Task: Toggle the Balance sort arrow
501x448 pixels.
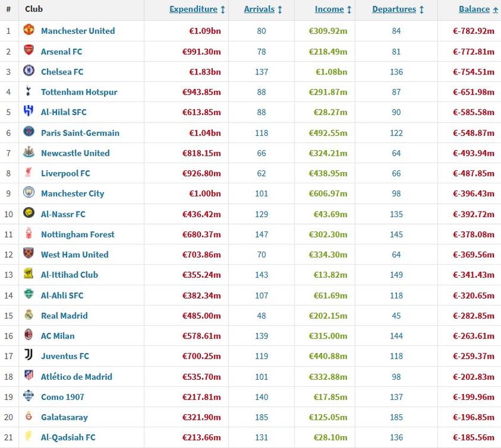Action: [495, 9]
